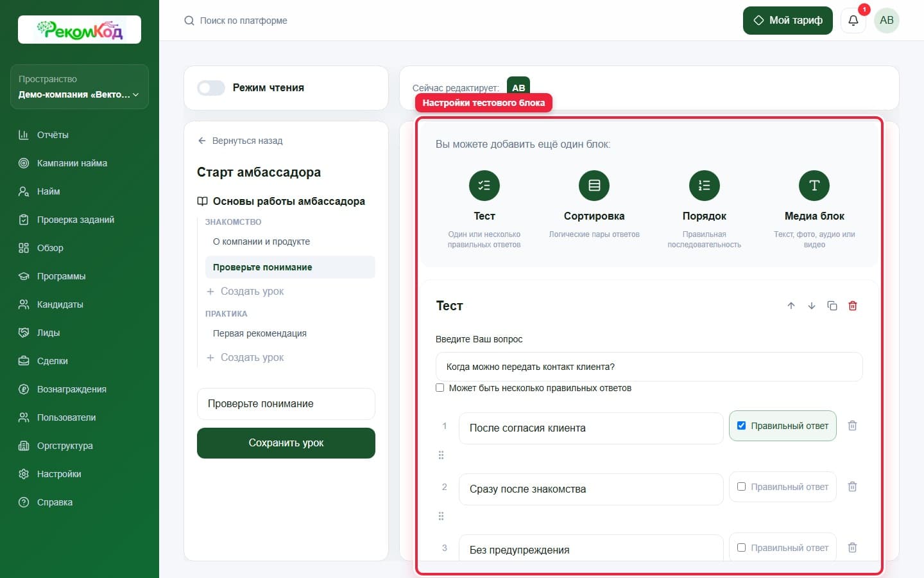The width and height of the screenshot is (924, 578).
Task: Delete the answer 'После согласия клиента'
Action: point(853,426)
